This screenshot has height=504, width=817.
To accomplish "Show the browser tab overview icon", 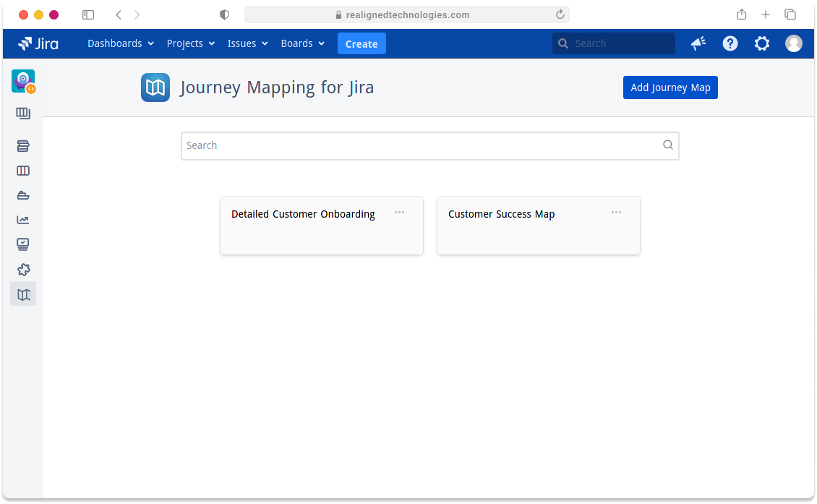I will pos(790,14).
